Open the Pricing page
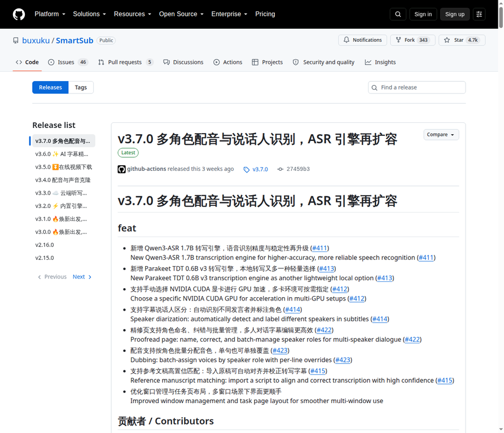 265,14
